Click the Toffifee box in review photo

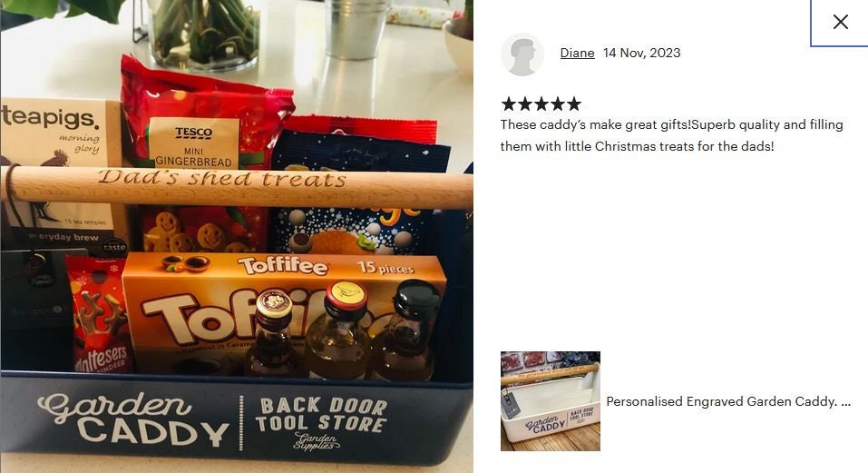pyautogui.click(x=282, y=310)
